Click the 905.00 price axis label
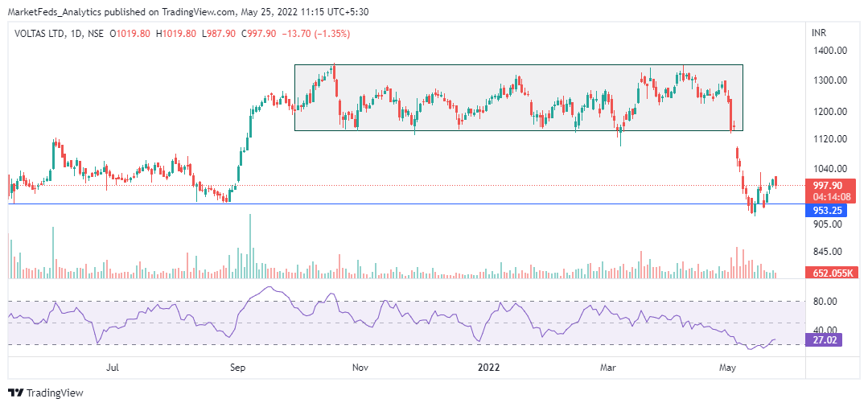 (827, 224)
